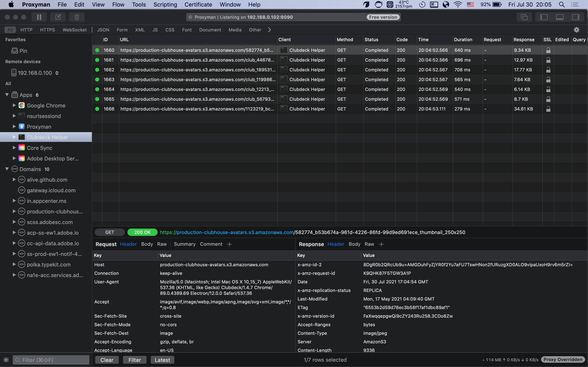This screenshot has width=588, height=367.
Task: Click the compose request pencil icon
Action: coord(58,17)
